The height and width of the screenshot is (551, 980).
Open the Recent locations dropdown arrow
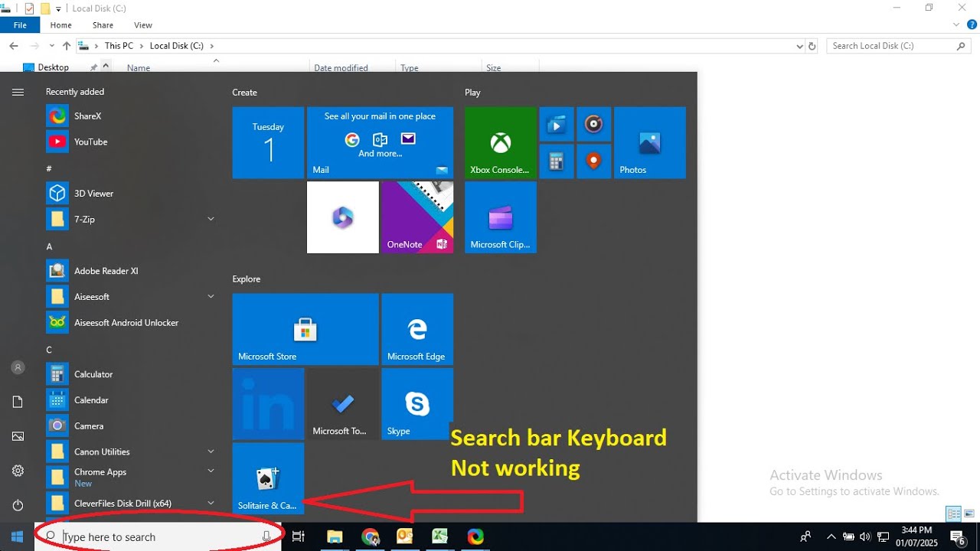(52, 46)
